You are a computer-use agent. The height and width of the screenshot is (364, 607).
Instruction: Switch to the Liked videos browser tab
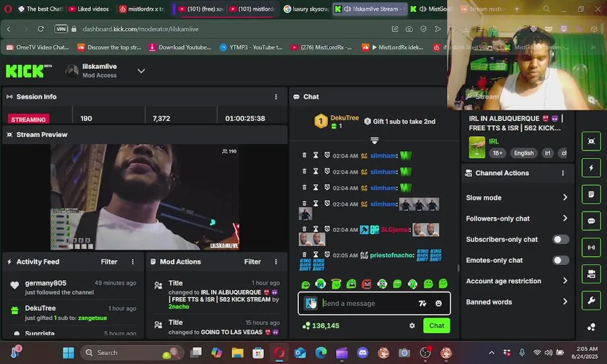click(90, 9)
